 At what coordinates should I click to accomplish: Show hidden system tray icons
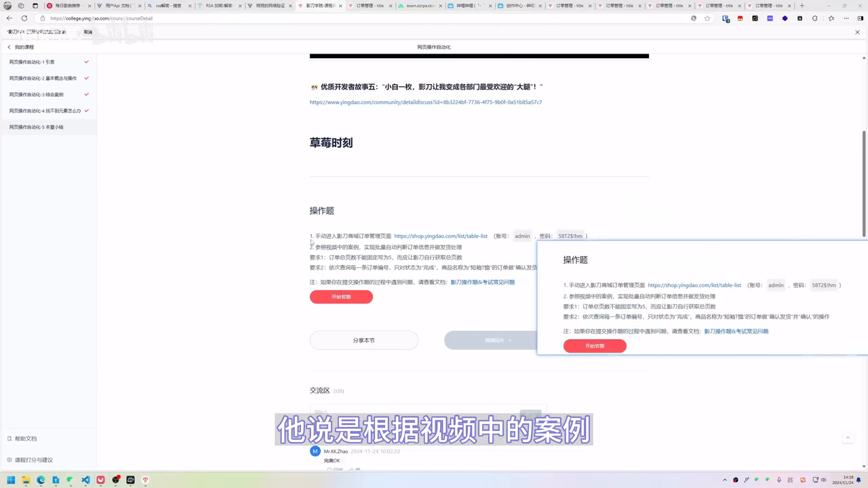pos(725,480)
